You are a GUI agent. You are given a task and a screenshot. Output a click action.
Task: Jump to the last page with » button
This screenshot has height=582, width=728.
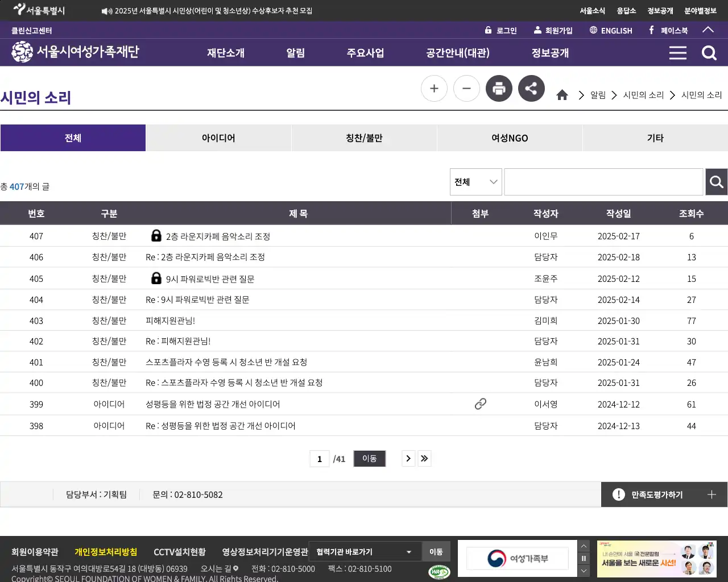(424, 458)
